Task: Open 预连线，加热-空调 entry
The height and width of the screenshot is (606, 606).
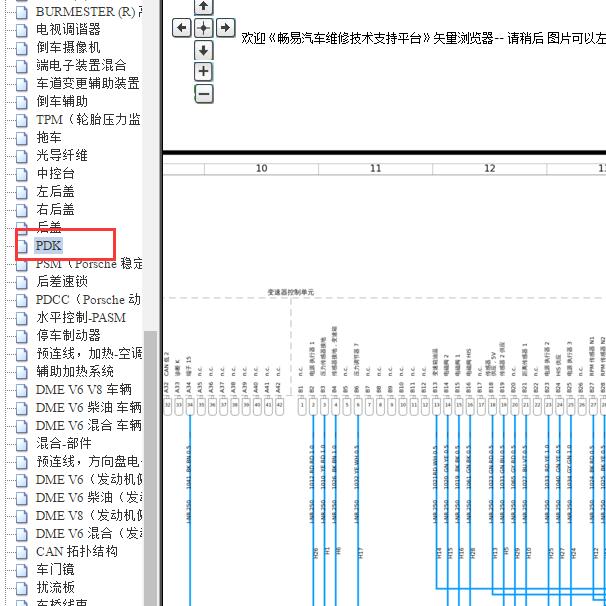Action: click(x=89, y=354)
